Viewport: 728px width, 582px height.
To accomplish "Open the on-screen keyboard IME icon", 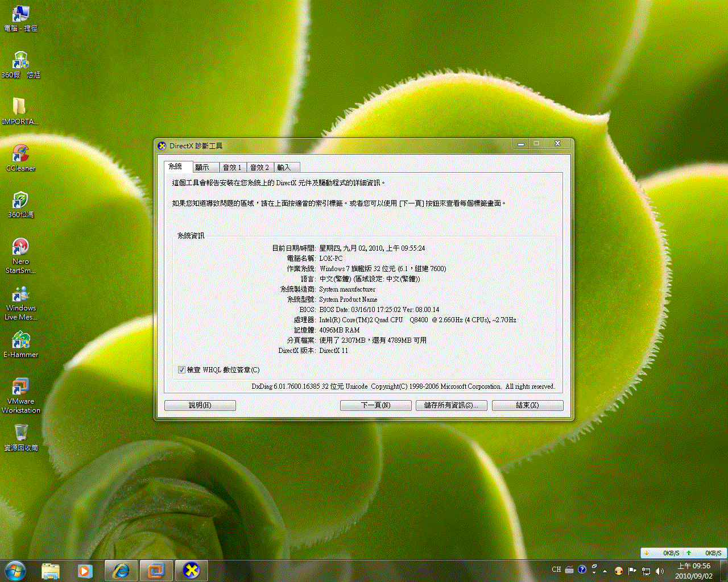I will tap(569, 569).
